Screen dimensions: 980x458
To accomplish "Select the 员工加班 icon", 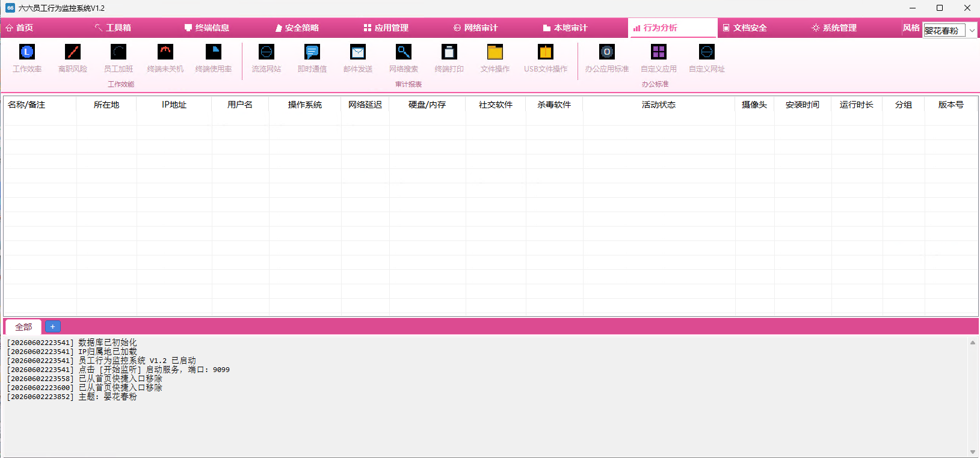I will tap(119, 58).
